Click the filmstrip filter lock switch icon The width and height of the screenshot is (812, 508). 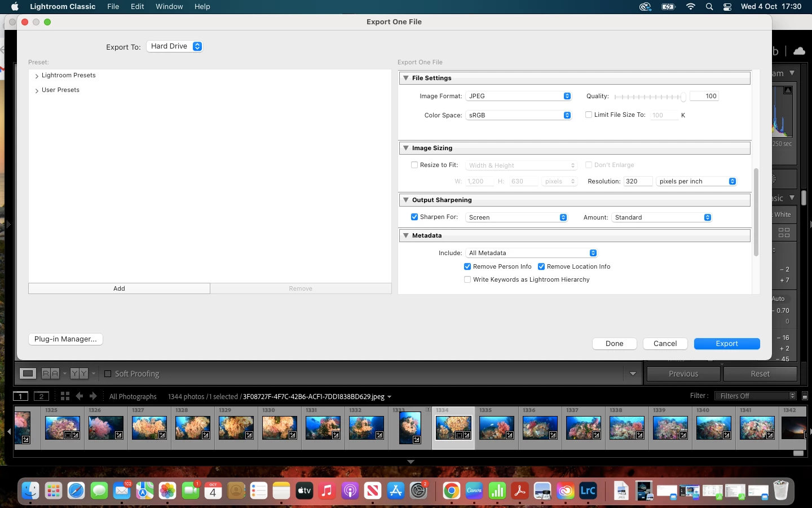pyautogui.click(x=805, y=396)
